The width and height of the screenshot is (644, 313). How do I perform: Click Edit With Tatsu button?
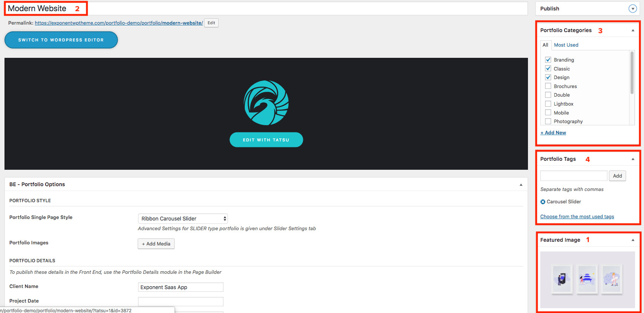[266, 140]
